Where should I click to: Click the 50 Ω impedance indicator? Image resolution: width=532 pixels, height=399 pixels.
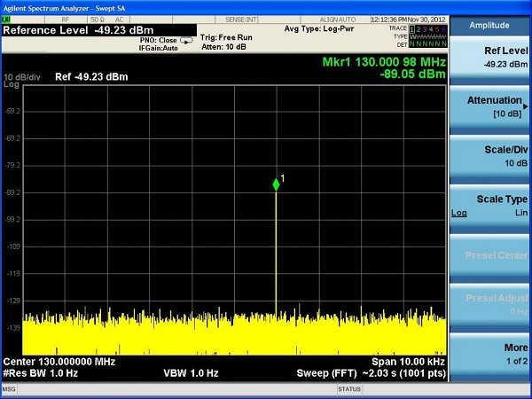pyautogui.click(x=98, y=20)
